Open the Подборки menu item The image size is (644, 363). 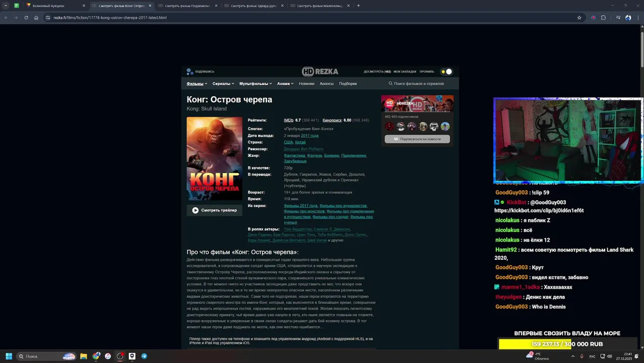(x=348, y=84)
